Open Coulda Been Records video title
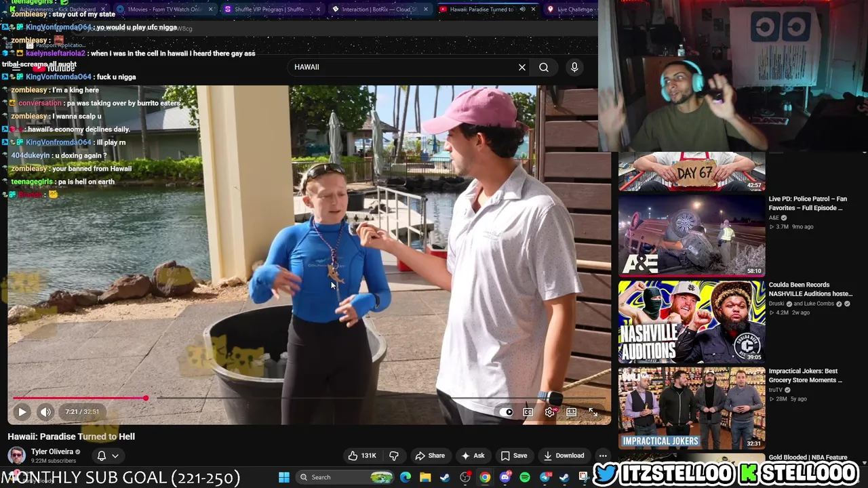 click(810, 289)
